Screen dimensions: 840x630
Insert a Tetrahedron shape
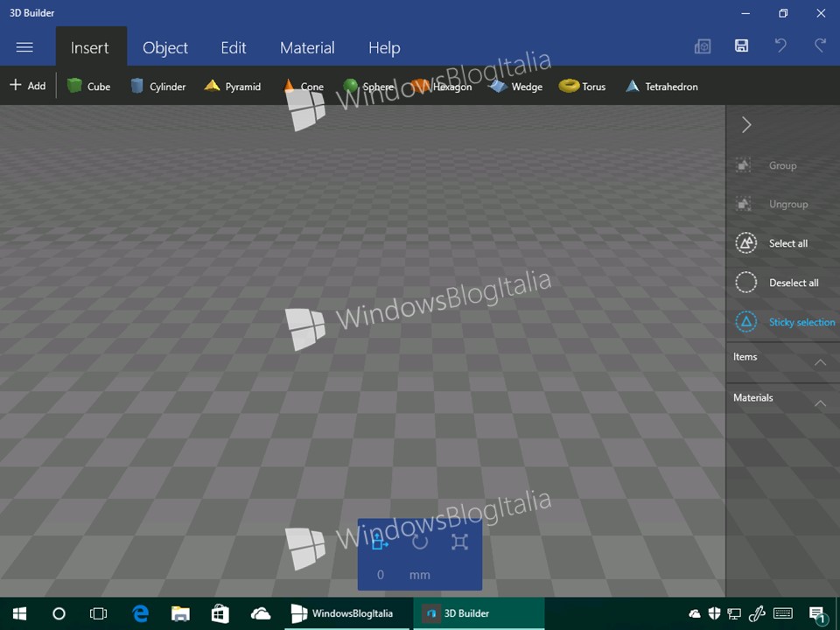tap(661, 87)
